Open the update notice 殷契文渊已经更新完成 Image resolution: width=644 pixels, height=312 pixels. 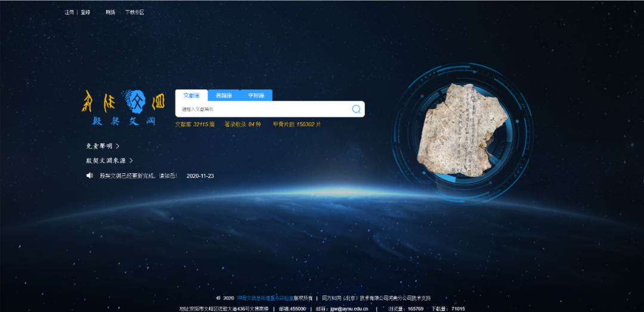[x=138, y=176]
